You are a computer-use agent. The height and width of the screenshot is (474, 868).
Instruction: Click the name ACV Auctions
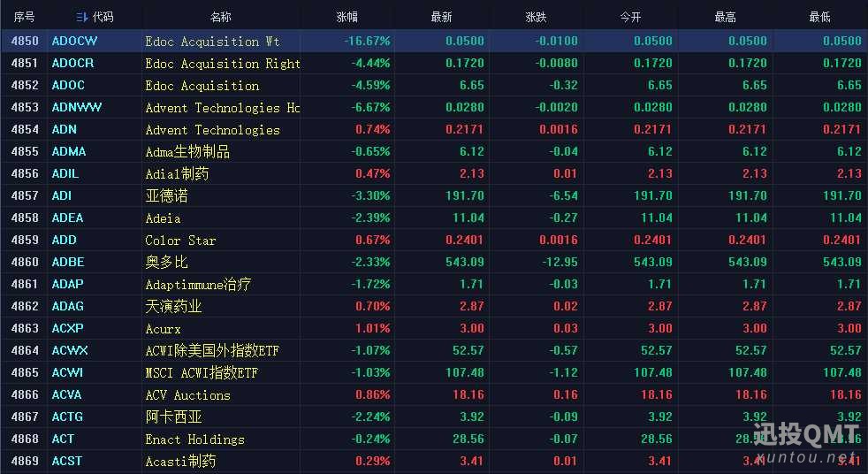(187, 395)
